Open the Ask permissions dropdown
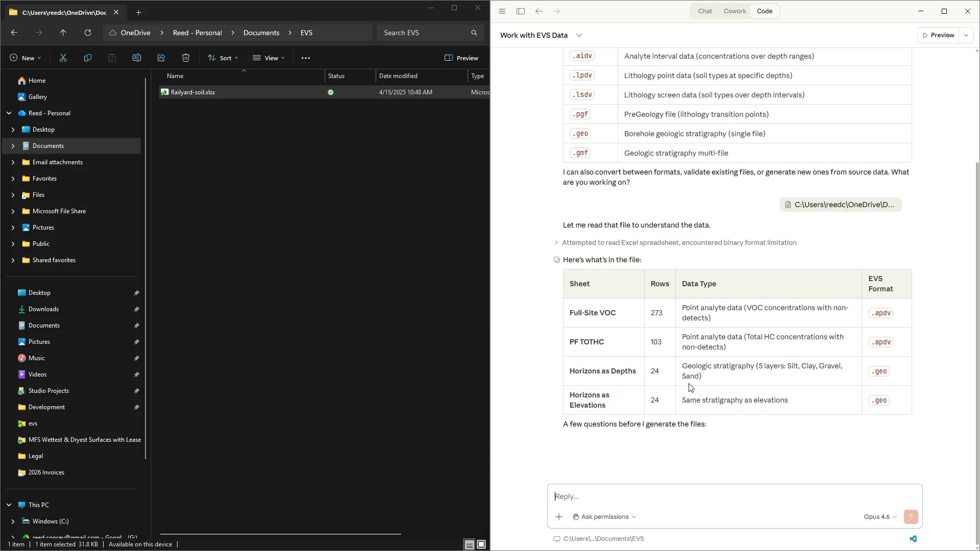Viewport: 980px width, 551px height. coord(604,517)
